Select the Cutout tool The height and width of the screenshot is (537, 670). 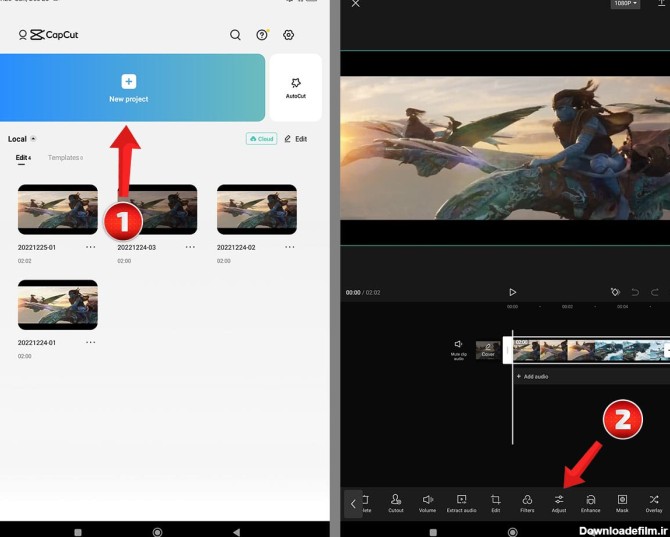coord(396,502)
